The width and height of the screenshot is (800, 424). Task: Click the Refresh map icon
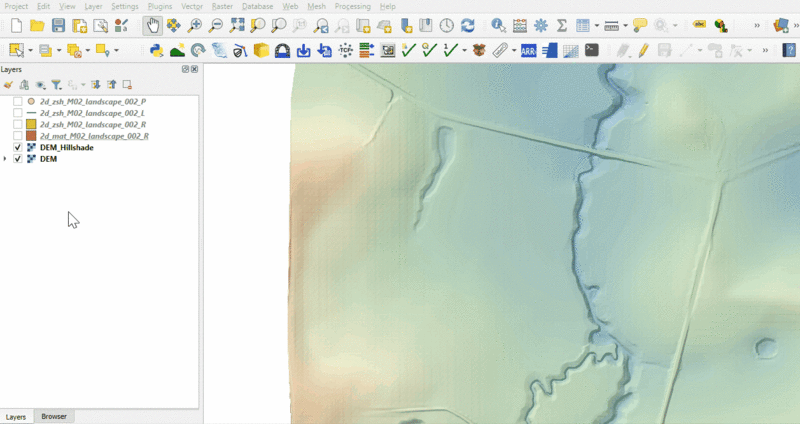467,26
